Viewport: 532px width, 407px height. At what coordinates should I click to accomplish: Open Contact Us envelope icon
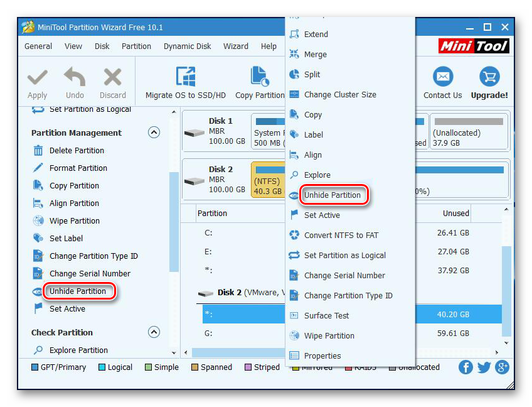coord(442,77)
